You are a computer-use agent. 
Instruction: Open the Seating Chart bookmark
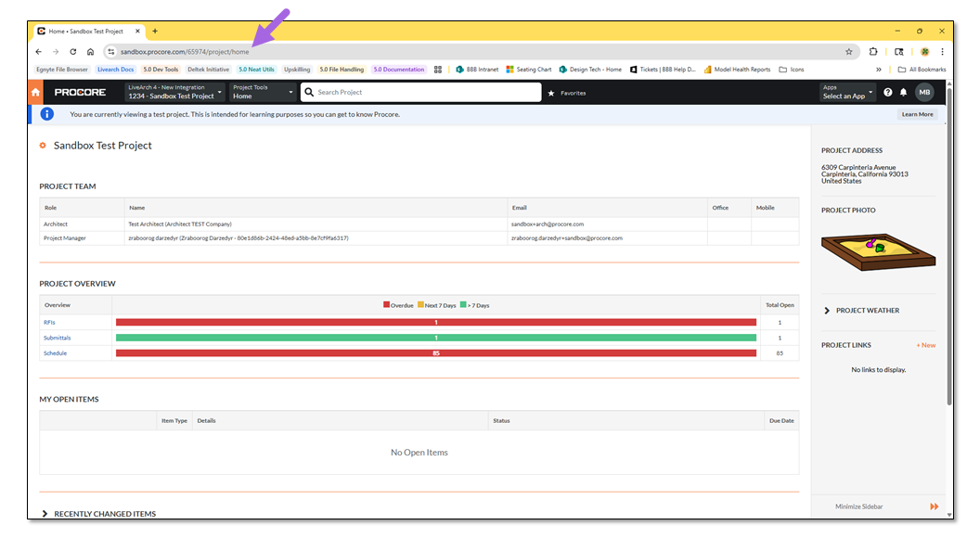pyautogui.click(x=529, y=70)
